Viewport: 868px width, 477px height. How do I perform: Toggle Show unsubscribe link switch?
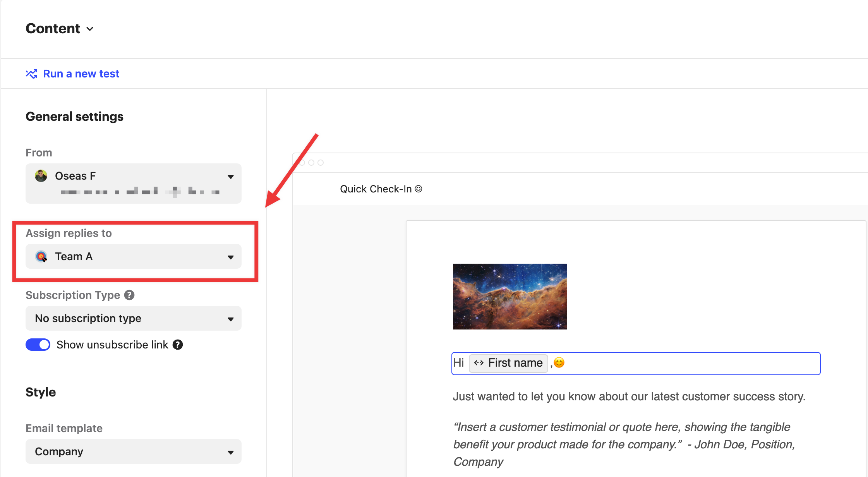38,345
